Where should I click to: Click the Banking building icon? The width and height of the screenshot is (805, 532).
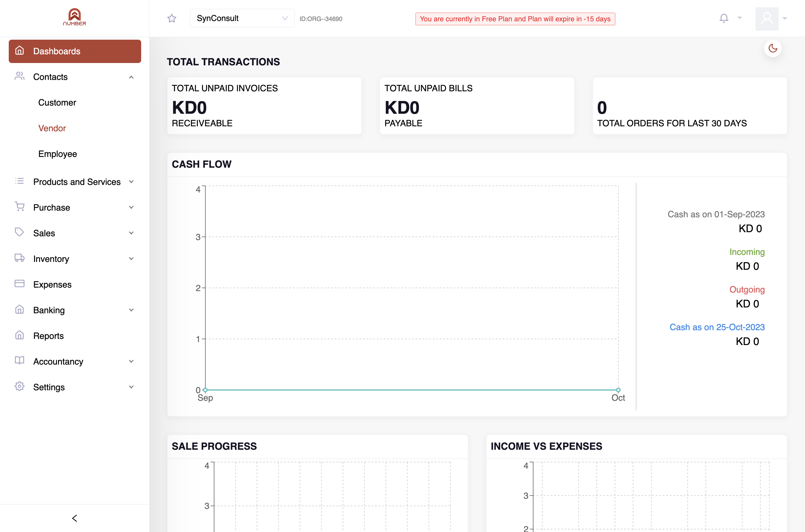pos(20,309)
